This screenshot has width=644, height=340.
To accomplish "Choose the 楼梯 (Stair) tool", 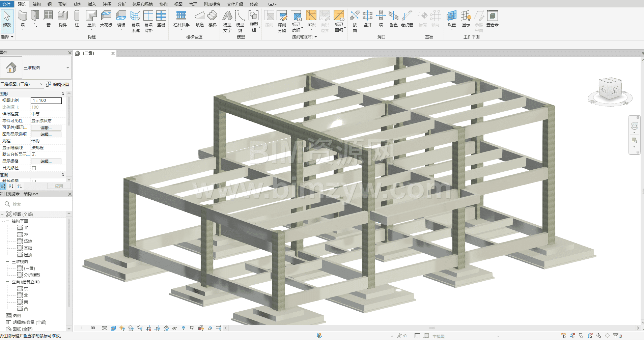I will (x=212, y=16).
